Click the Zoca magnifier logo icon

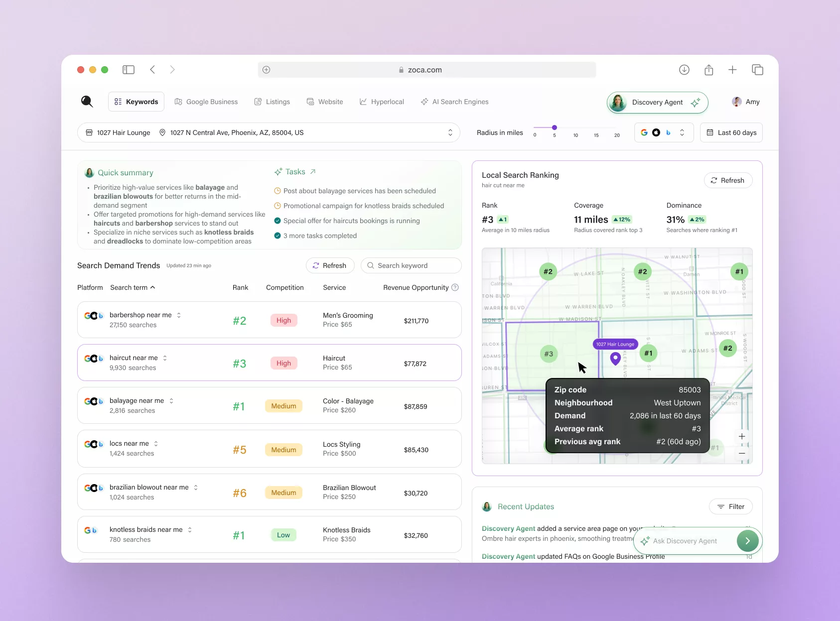[87, 102]
